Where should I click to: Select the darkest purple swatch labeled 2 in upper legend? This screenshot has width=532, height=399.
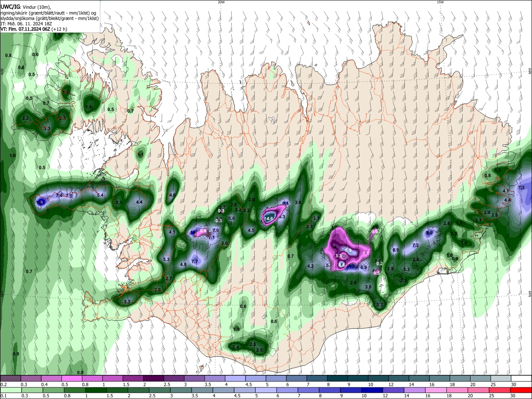click(x=153, y=379)
